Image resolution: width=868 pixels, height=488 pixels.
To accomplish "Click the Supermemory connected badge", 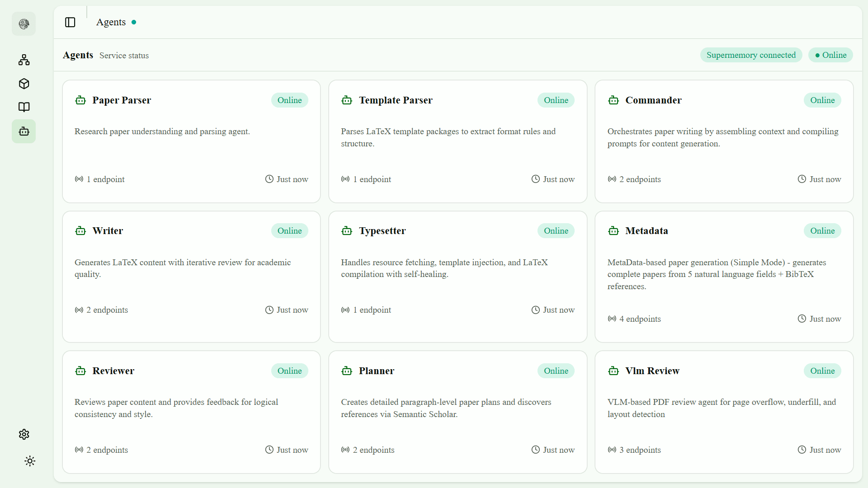I will [x=751, y=55].
